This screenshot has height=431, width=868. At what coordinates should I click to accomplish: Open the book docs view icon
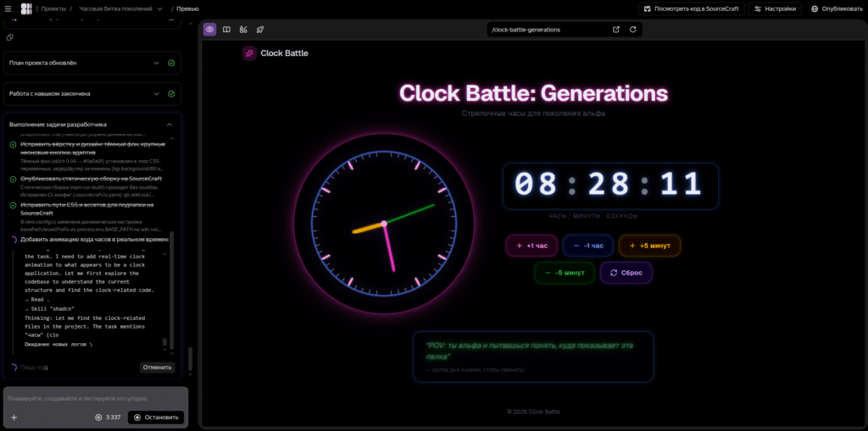point(226,30)
